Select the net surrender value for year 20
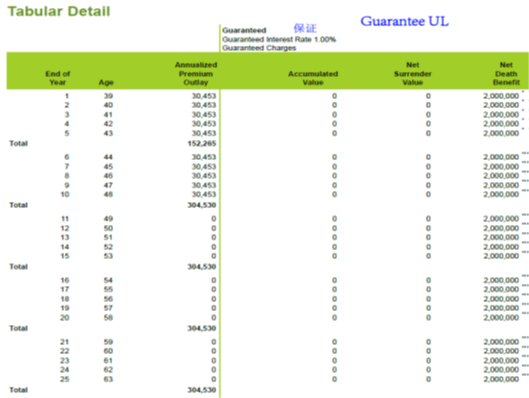The image size is (529, 398). pos(428,317)
